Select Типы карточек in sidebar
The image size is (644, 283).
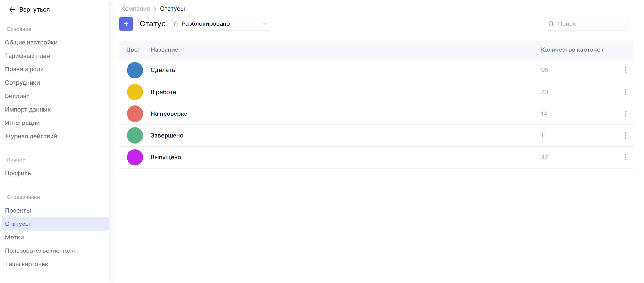(x=27, y=264)
